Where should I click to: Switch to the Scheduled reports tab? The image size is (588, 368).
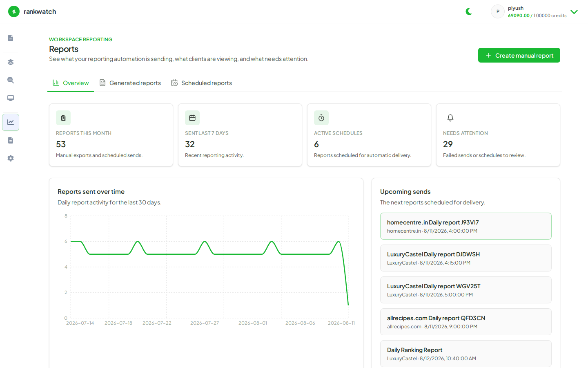(201, 83)
